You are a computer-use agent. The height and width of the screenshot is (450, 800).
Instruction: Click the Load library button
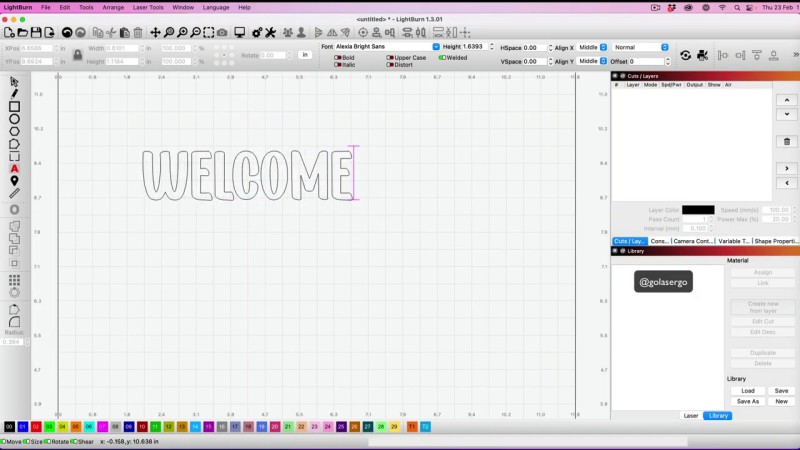(748, 391)
